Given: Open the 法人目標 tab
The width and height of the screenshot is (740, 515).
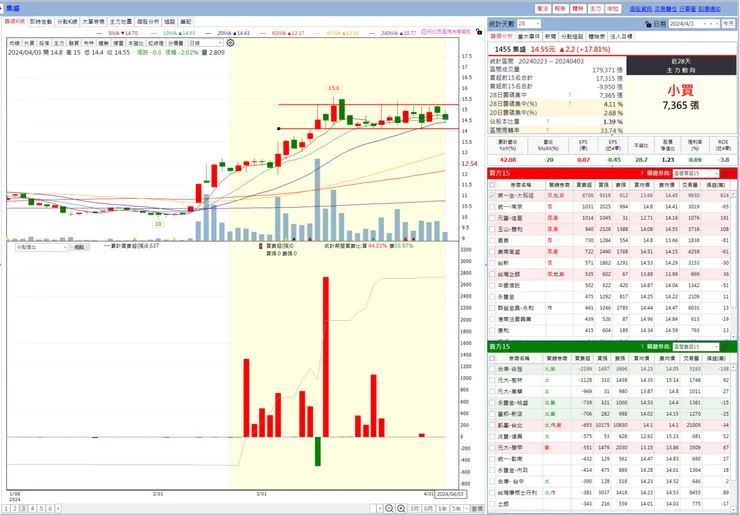Looking at the screenshot, I should point(622,36).
